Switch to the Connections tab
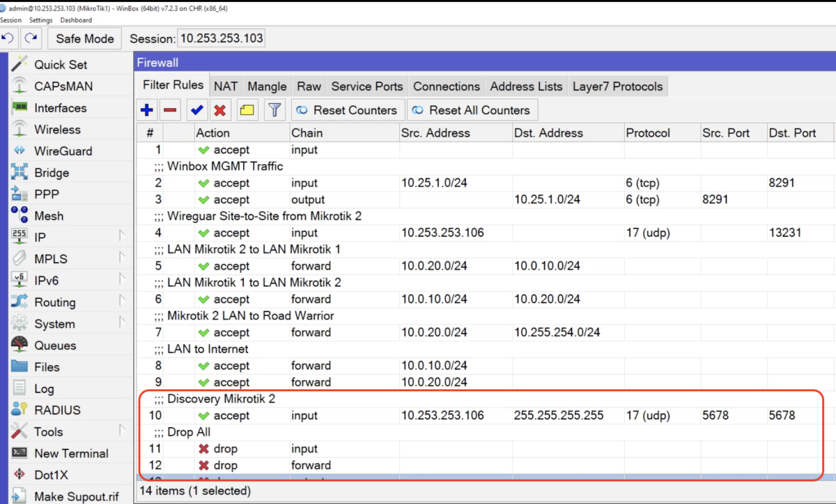This screenshot has width=836, height=504. click(x=447, y=86)
